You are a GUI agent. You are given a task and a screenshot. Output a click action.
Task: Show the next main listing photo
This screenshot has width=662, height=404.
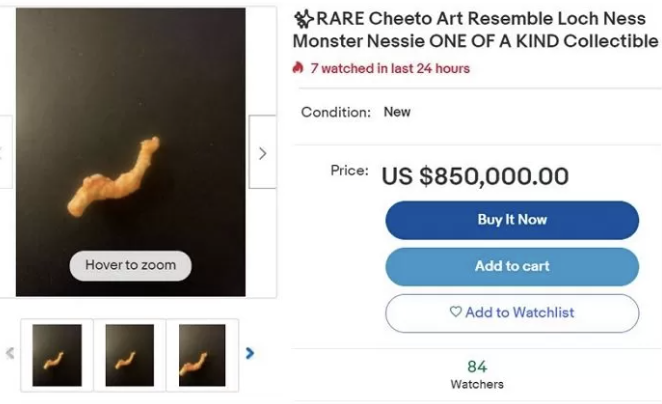[x=262, y=153]
